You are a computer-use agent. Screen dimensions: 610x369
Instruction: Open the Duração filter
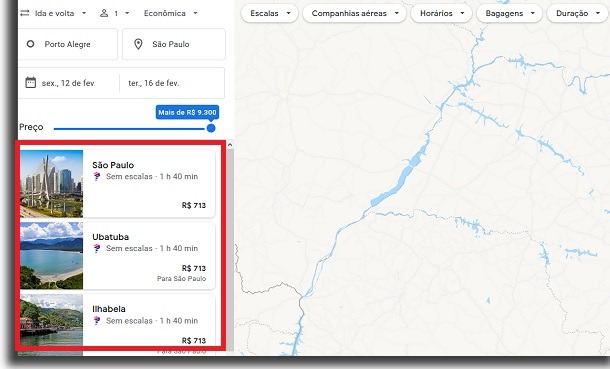click(577, 13)
